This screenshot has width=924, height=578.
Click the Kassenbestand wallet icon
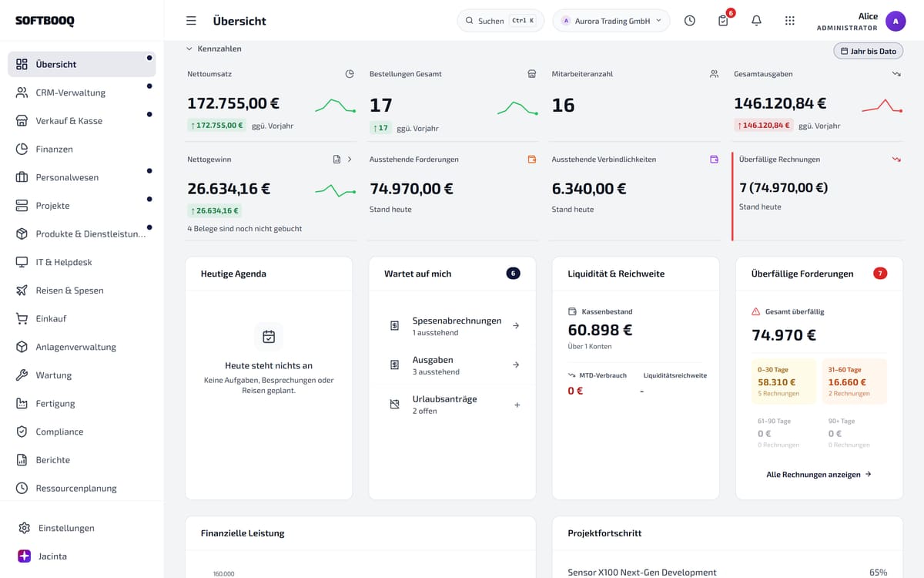[x=572, y=312]
